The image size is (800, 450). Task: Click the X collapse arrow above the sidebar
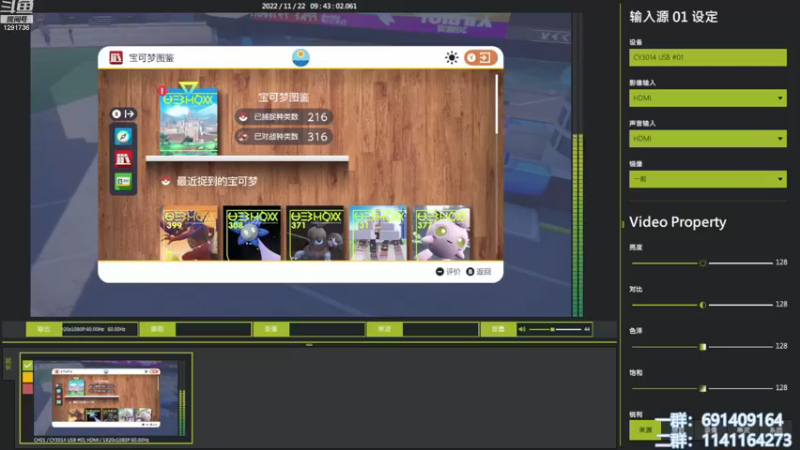[x=123, y=114]
